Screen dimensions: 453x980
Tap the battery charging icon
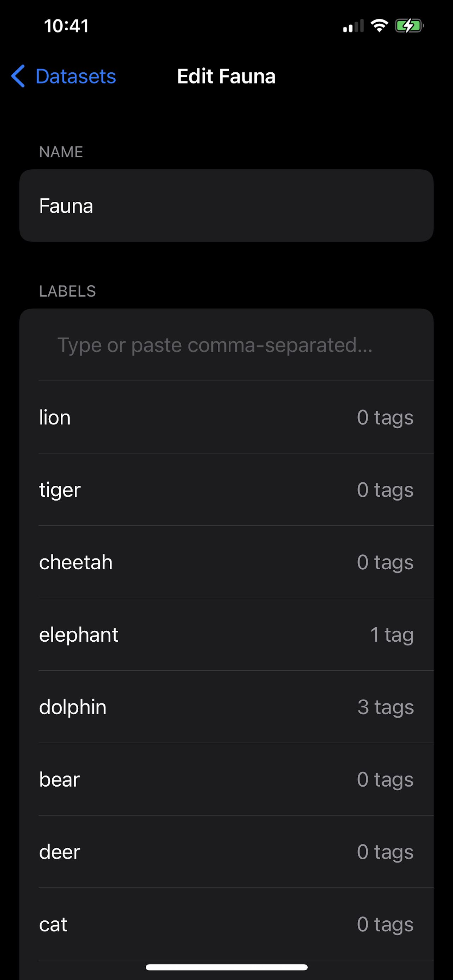click(x=409, y=25)
